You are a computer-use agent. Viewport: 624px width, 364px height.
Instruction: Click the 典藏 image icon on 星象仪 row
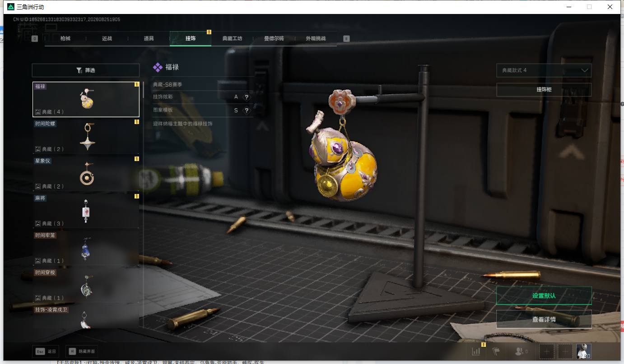coord(38,186)
